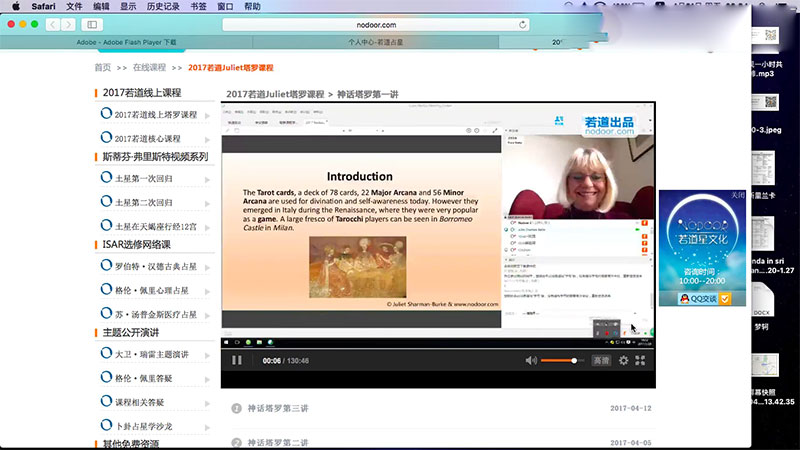Close the 若道星文化 floating ad
Viewport: 800px width, 450px height.
tap(738, 195)
